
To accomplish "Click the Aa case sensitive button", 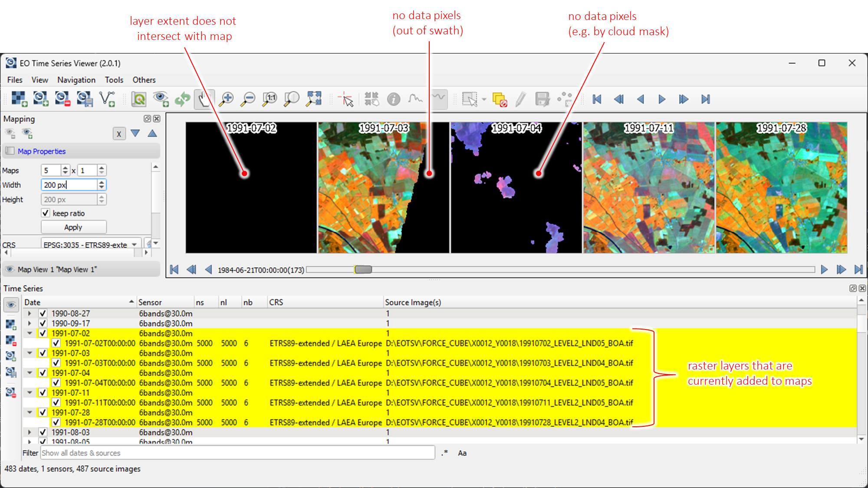I will [462, 453].
